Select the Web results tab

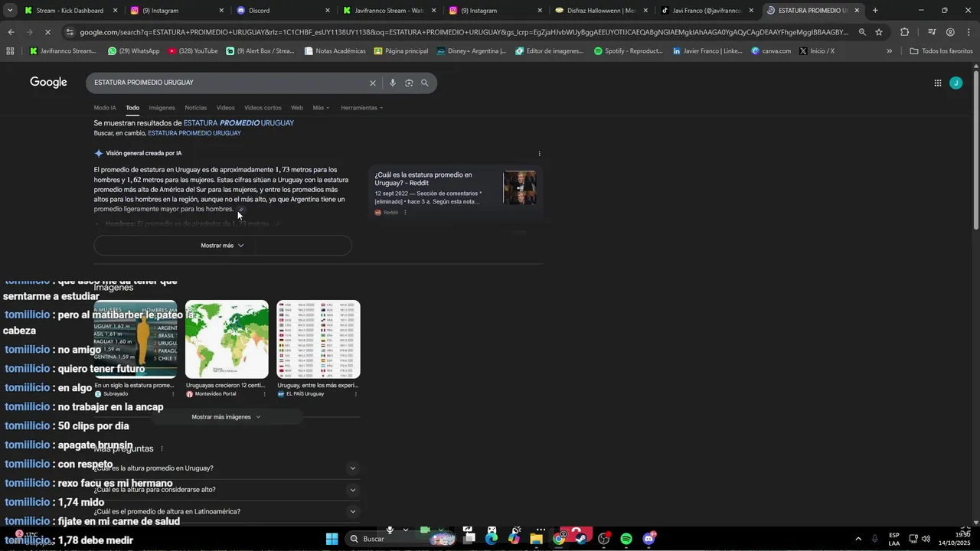tap(297, 108)
